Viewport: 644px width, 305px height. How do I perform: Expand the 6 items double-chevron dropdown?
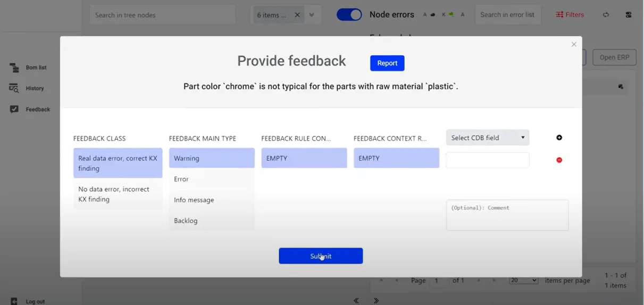point(312,15)
